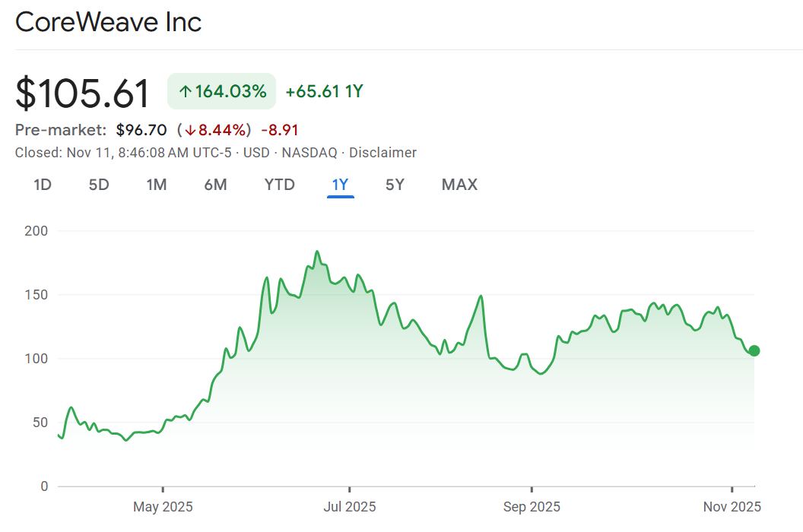
Task: Click the green up arrow in percentage badge
Action: coord(185,92)
